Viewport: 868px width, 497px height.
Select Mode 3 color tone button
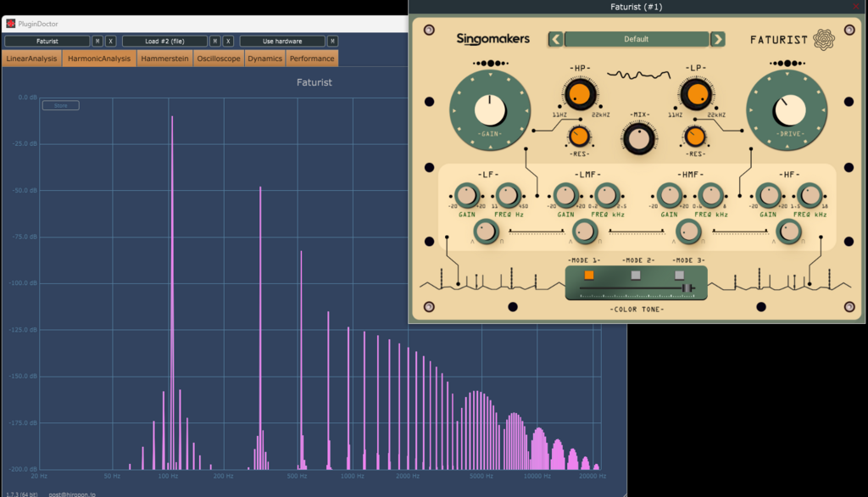[x=679, y=275]
